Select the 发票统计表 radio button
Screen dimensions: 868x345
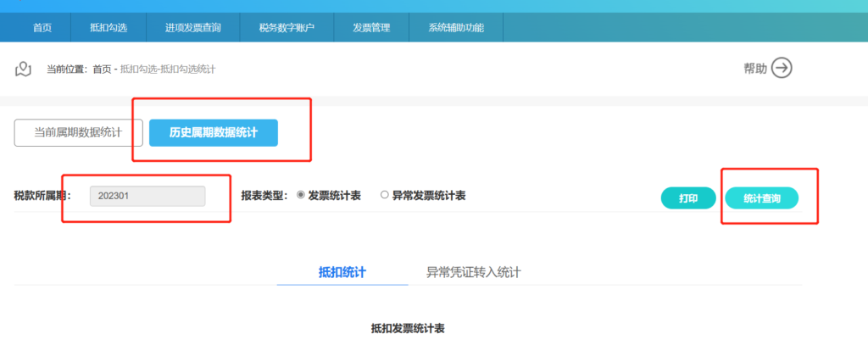click(x=301, y=195)
